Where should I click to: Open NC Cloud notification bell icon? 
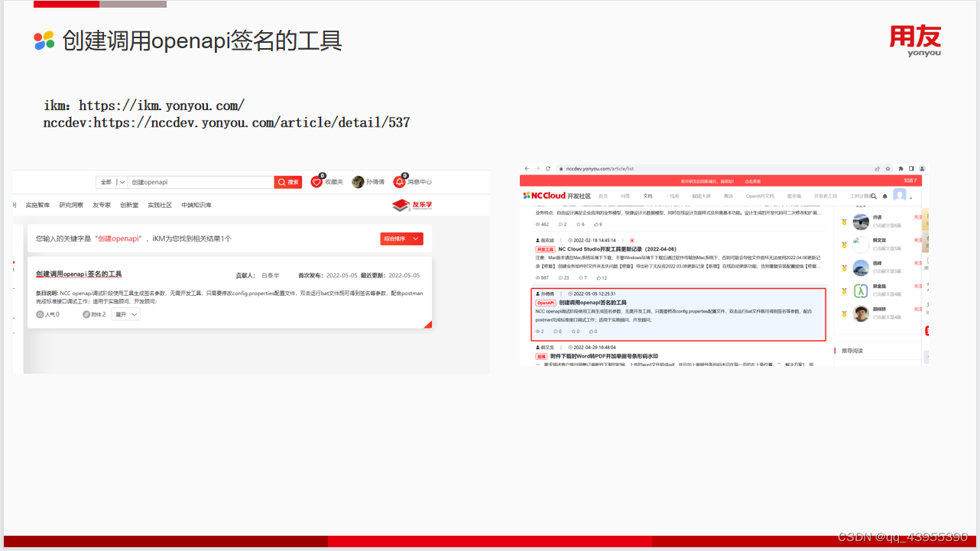(x=884, y=196)
